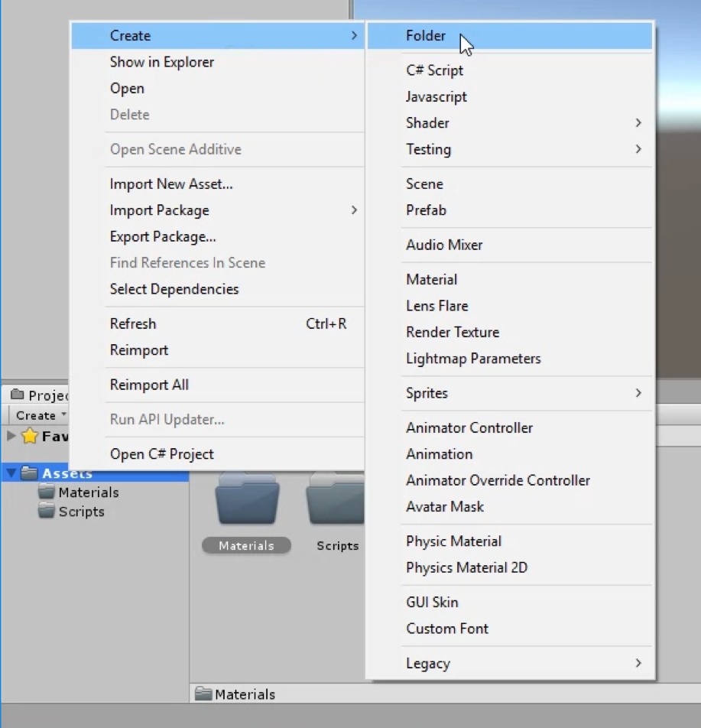
Task: Refresh assets with the Refresh entry
Action: click(218, 323)
